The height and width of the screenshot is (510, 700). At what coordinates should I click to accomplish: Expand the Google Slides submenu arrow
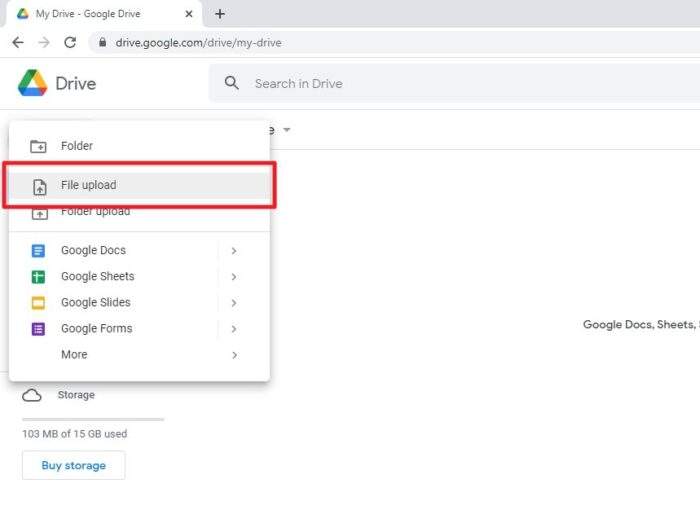pos(234,303)
